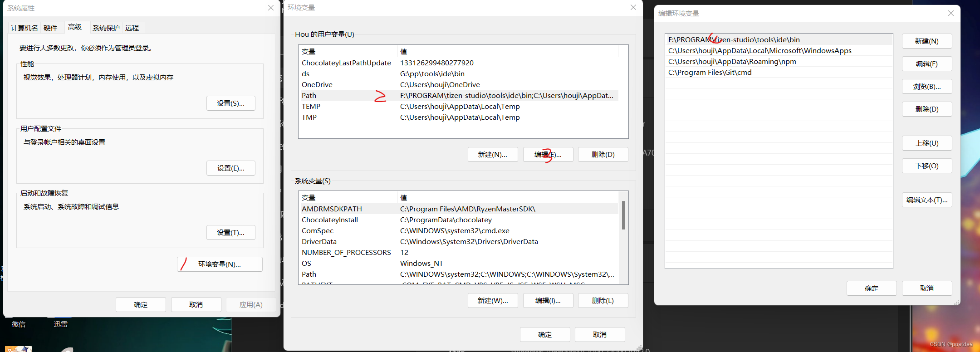Image resolution: width=980 pixels, height=352 pixels.
Task: Click 编辑(I)... under system variables
Action: (x=548, y=301)
